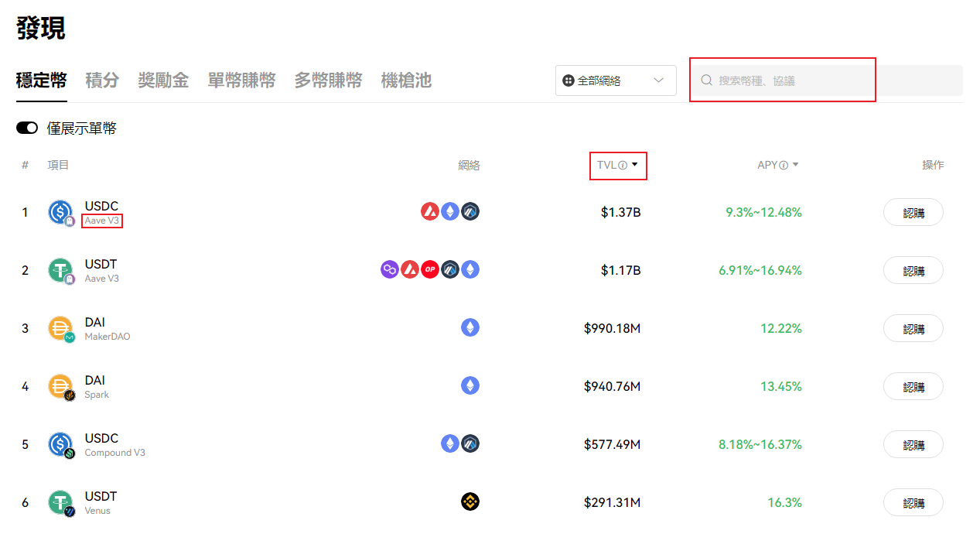The image size is (980, 534).
Task: Click DAI token icon in the Spark row
Action: (x=60, y=385)
